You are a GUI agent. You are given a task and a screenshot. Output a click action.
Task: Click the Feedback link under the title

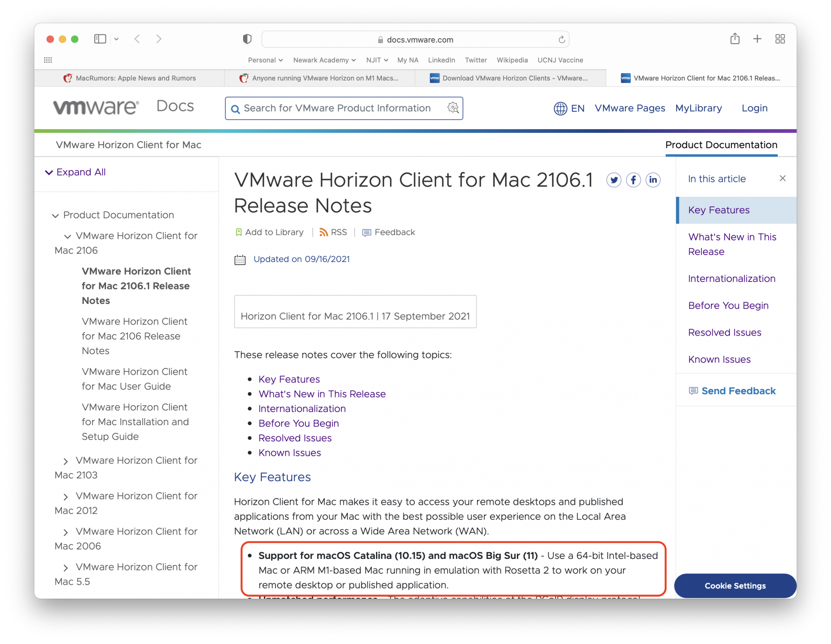[389, 233]
